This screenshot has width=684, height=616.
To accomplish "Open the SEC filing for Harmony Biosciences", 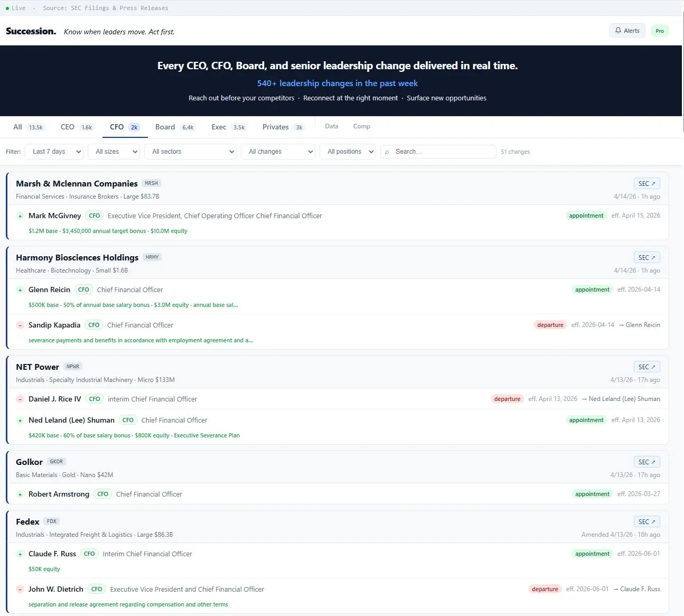I will [x=646, y=258].
